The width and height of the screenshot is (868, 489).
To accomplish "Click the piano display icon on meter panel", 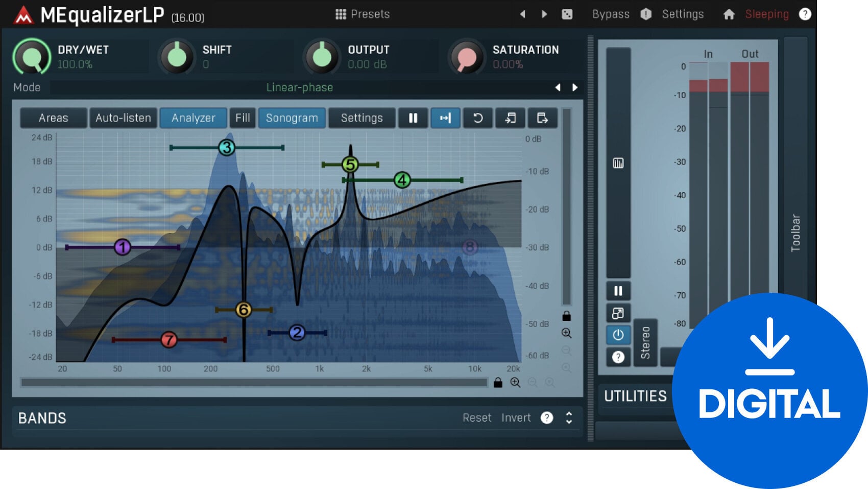I will (618, 162).
